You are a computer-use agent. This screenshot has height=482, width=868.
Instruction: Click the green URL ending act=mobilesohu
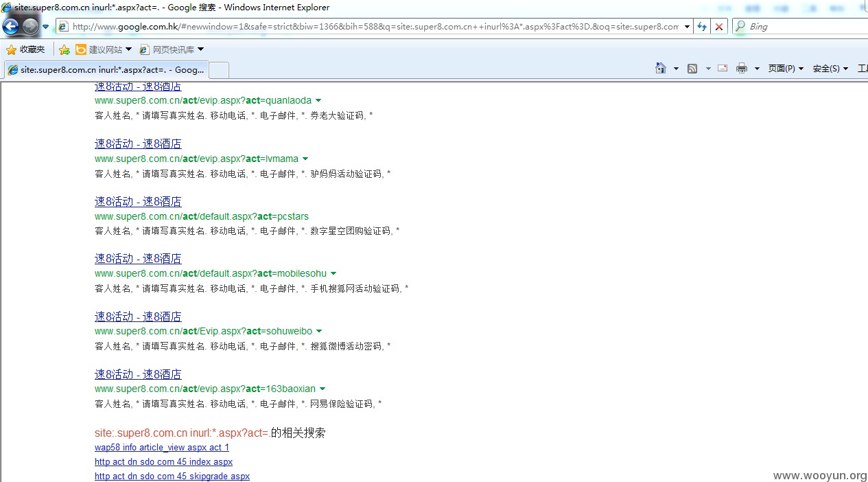[x=211, y=273]
